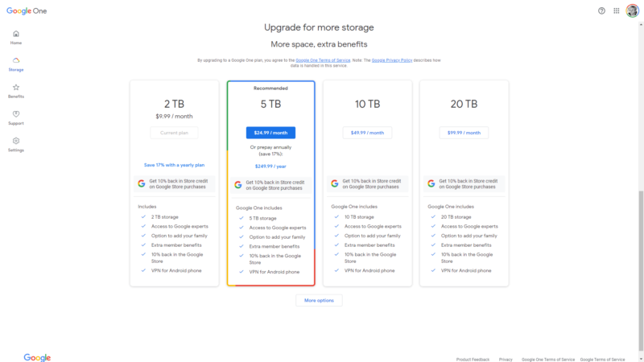Open the account profile avatar

coord(633,11)
